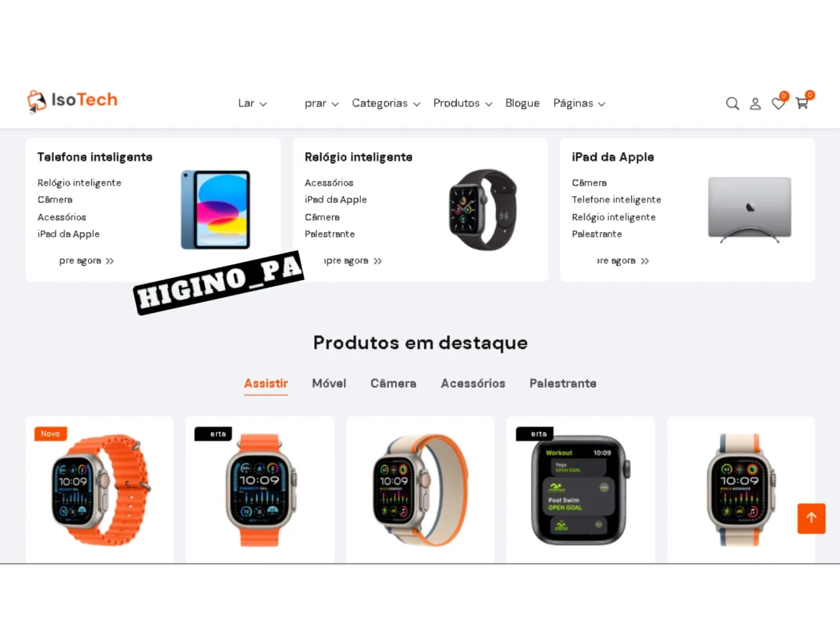Viewport: 840px width, 643px height.
Task: Expand the Lar dropdown menu
Action: (x=252, y=104)
